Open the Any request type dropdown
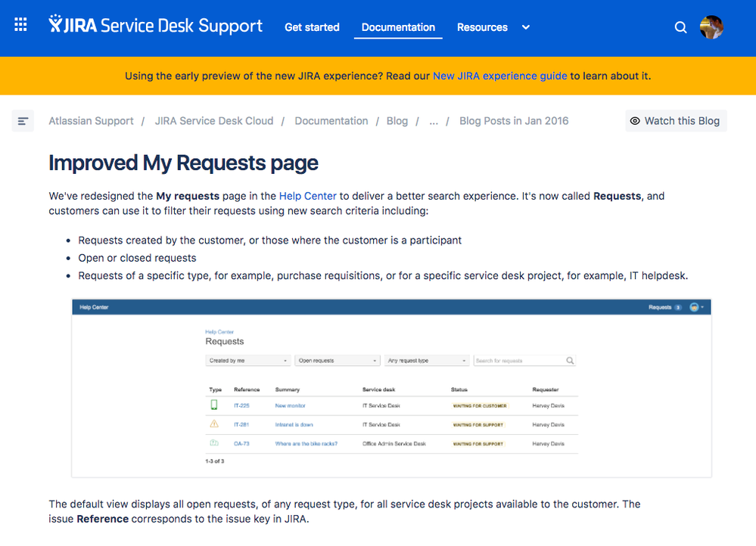The height and width of the screenshot is (546, 756). (427, 361)
